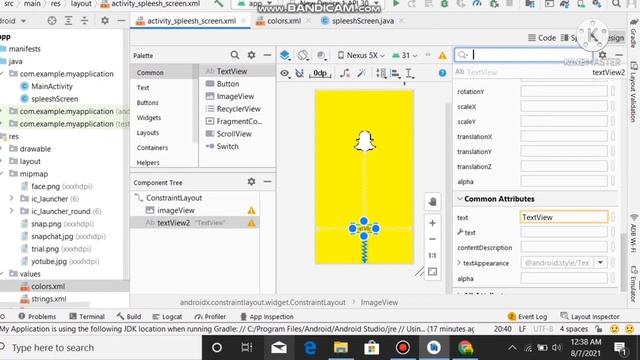Collapse the Common Attributes section
This screenshot has height=360, width=640.
pyautogui.click(x=460, y=199)
